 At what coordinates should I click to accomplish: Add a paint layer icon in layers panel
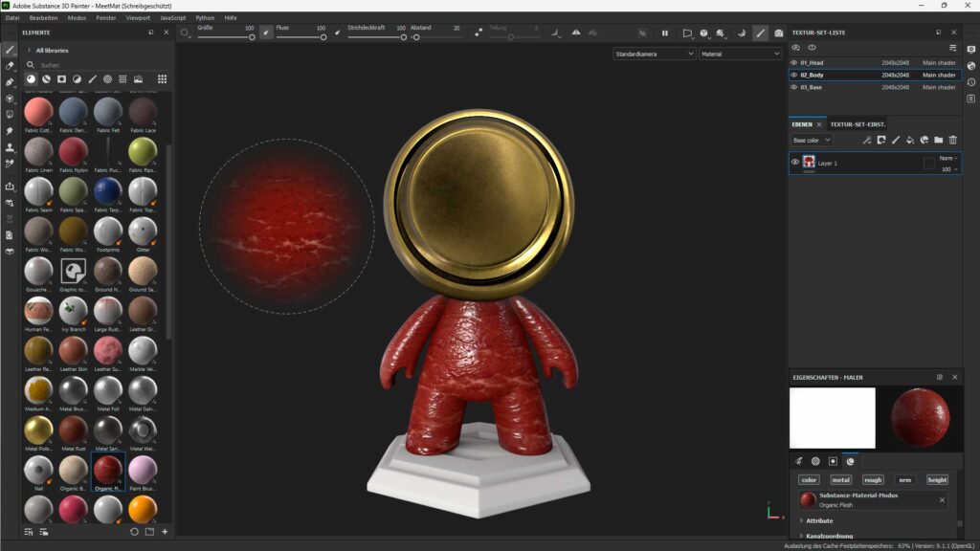pos(896,140)
